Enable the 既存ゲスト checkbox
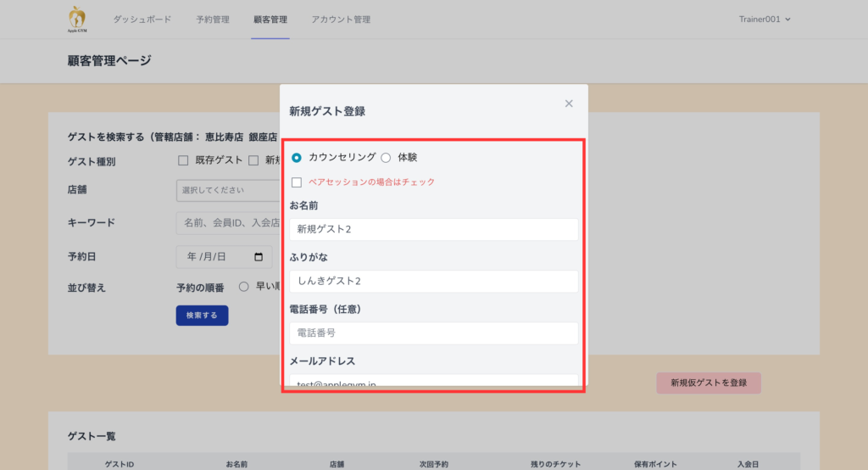Screen dimensions: 868x470 183,160
